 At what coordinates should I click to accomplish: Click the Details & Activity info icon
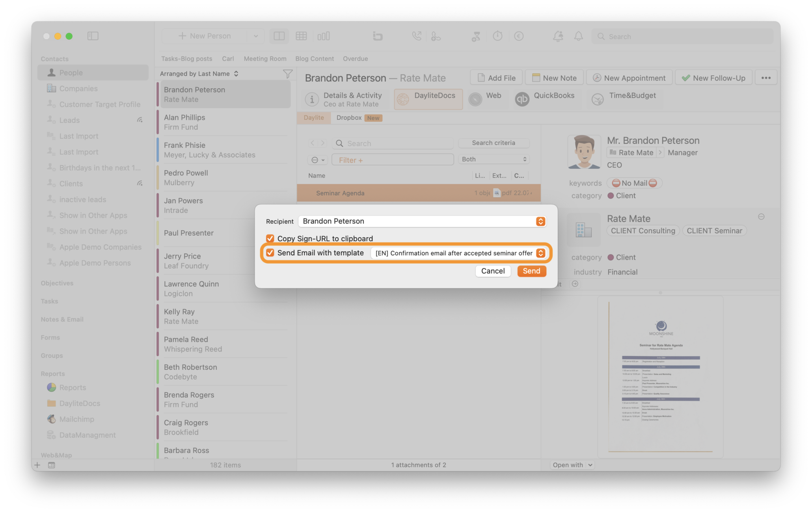point(312,99)
